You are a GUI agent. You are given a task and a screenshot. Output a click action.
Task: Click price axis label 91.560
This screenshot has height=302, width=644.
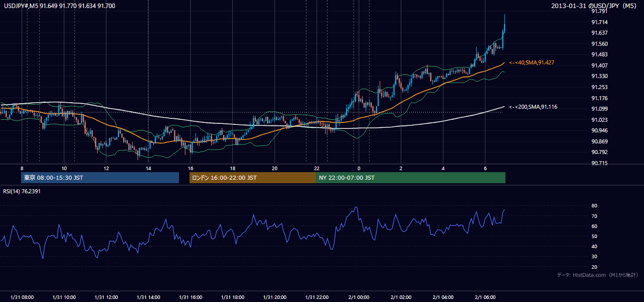coord(599,44)
